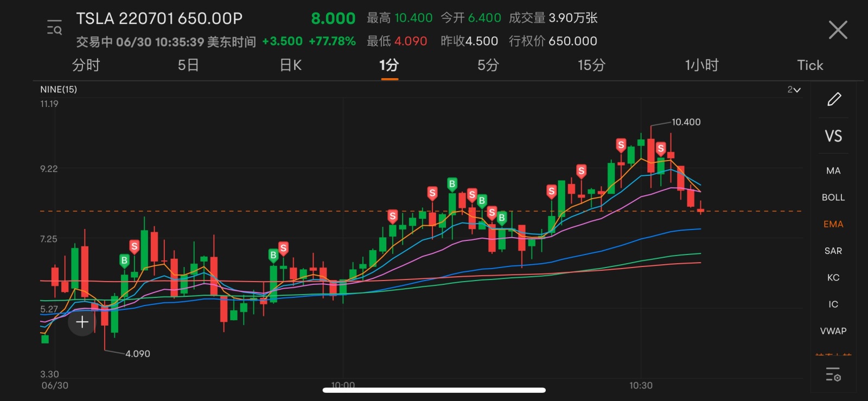Tap the 9.22 price axis label
The image size is (868, 401).
click(x=49, y=169)
